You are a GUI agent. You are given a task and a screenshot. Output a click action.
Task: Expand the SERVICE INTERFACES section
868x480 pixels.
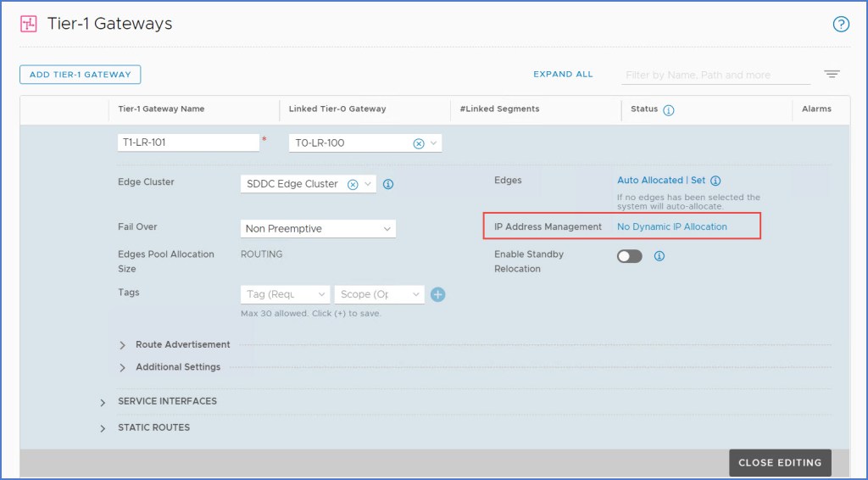pos(104,402)
